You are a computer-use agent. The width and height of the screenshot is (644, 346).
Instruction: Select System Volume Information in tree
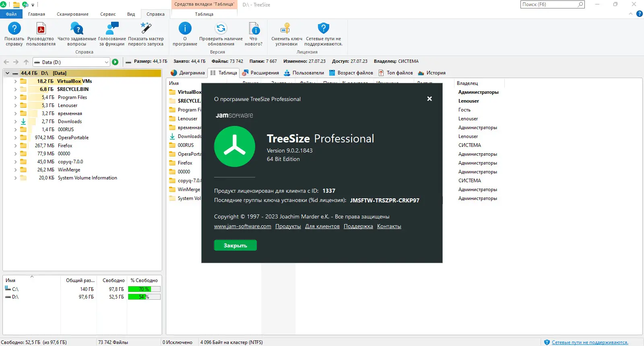[87, 178]
